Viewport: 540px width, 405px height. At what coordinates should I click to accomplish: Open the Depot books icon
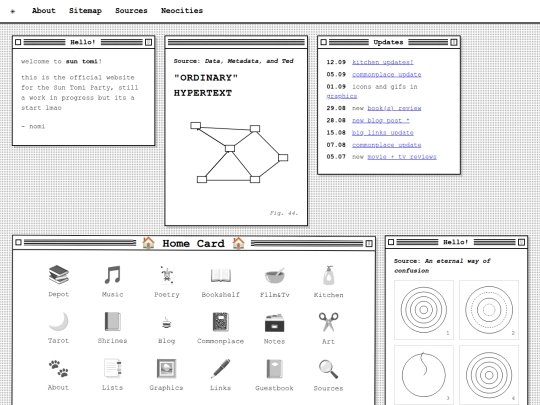click(x=59, y=274)
